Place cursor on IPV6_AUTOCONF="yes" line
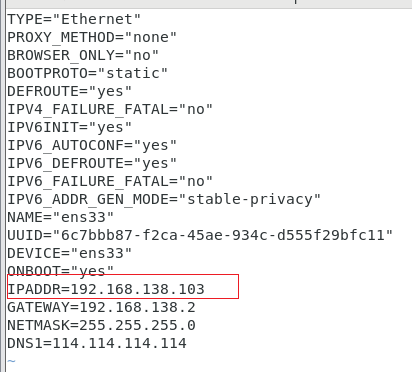The width and height of the screenshot is (412, 372). [92, 145]
